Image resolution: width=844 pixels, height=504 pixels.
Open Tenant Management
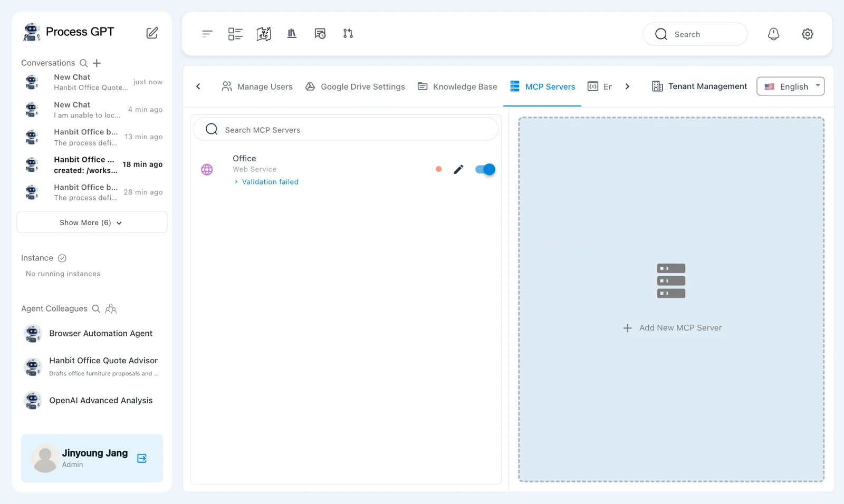(699, 86)
